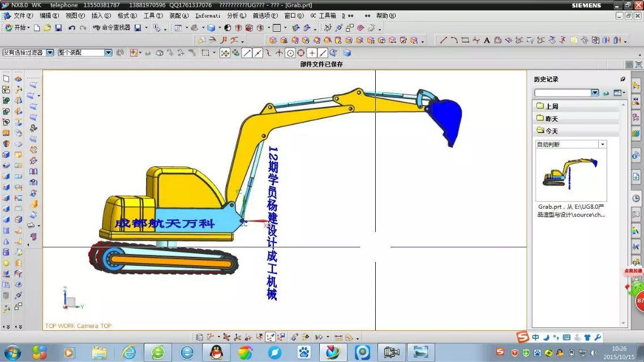Open a part with the folder icon
The height and width of the screenshot is (362, 644).
pyautogui.click(x=47, y=28)
